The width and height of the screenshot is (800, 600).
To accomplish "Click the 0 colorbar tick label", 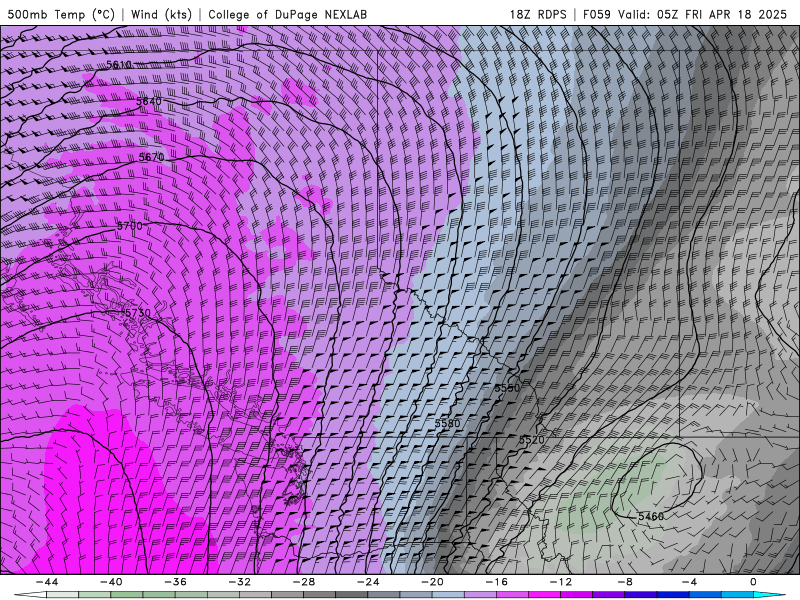I will point(753,582).
